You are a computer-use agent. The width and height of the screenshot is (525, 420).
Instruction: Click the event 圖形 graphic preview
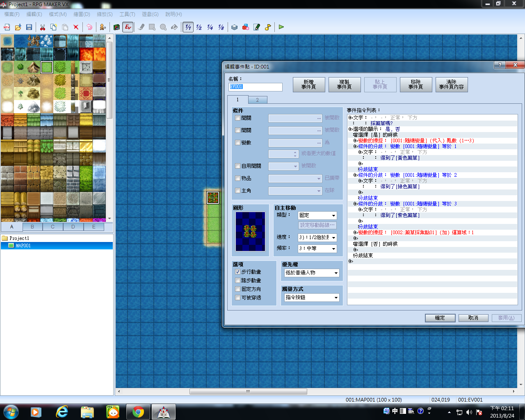(x=250, y=231)
